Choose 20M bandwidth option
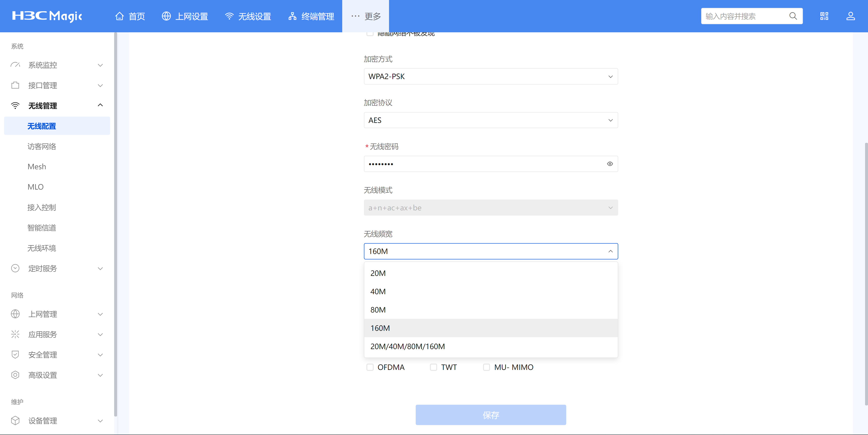Viewport: 868px width, 435px height. (491, 273)
